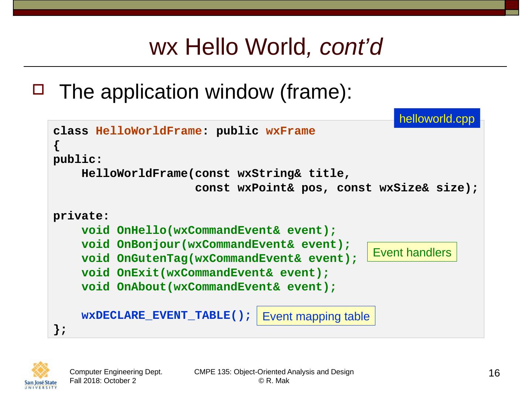Viewport: 532px width, 399px height.
Task: Click the wxFrame base class name
Action: pyautogui.click(x=290, y=131)
